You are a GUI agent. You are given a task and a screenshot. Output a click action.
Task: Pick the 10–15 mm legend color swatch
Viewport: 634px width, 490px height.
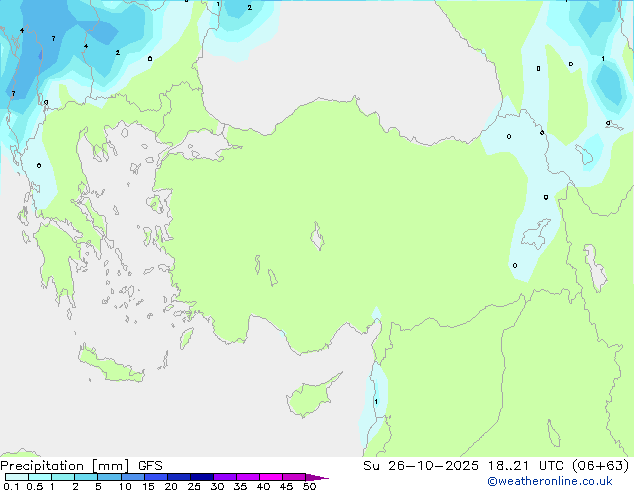132,477
